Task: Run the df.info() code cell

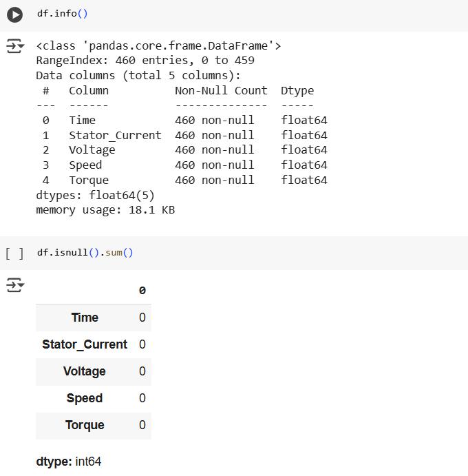Action: (14, 14)
